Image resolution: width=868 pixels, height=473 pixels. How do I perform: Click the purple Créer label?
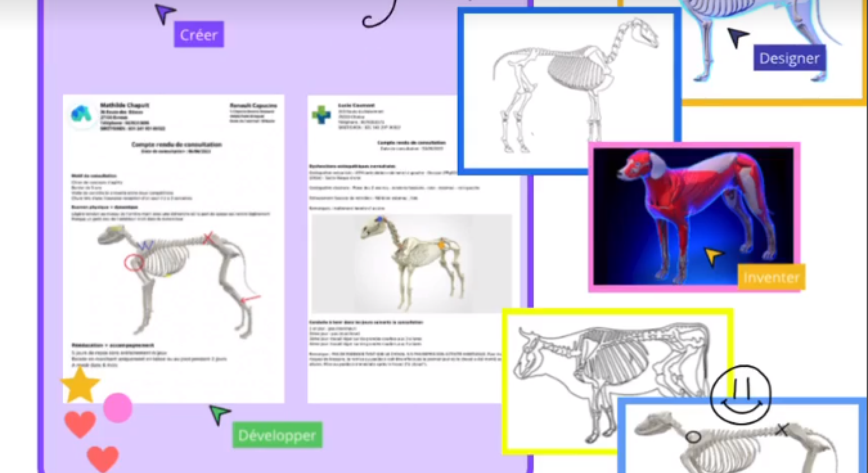tap(199, 34)
